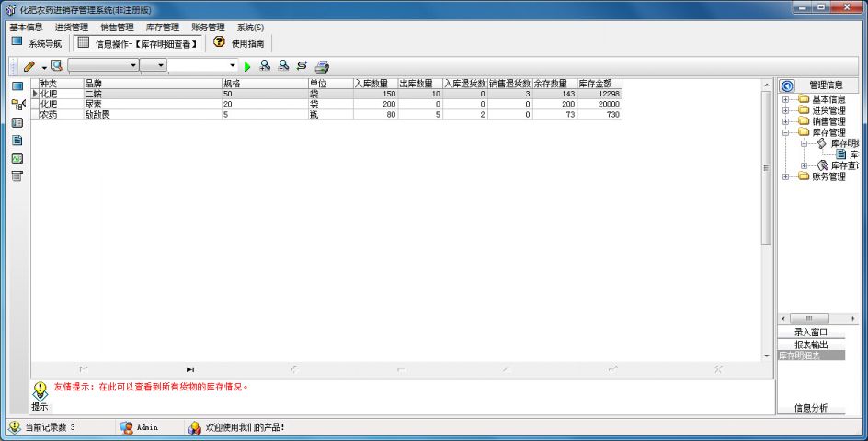Click the blue back arrow in 管理信息 panel
Viewport: 868px width, 441px height.
point(787,85)
